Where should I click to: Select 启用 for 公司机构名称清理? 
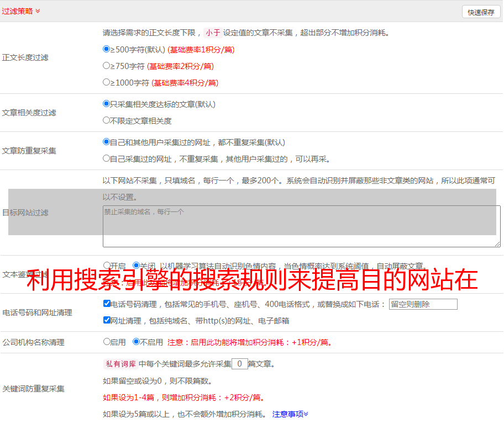coord(107,342)
